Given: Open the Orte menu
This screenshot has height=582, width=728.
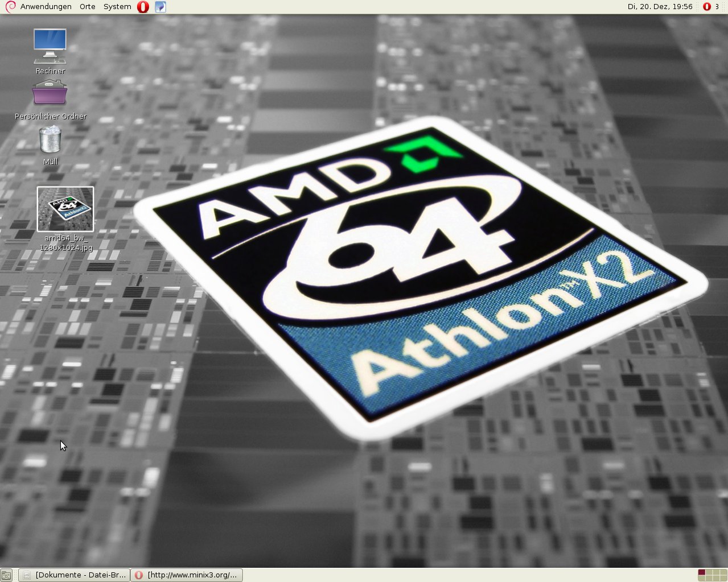Looking at the screenshot, I should click(x=87, y=7).
